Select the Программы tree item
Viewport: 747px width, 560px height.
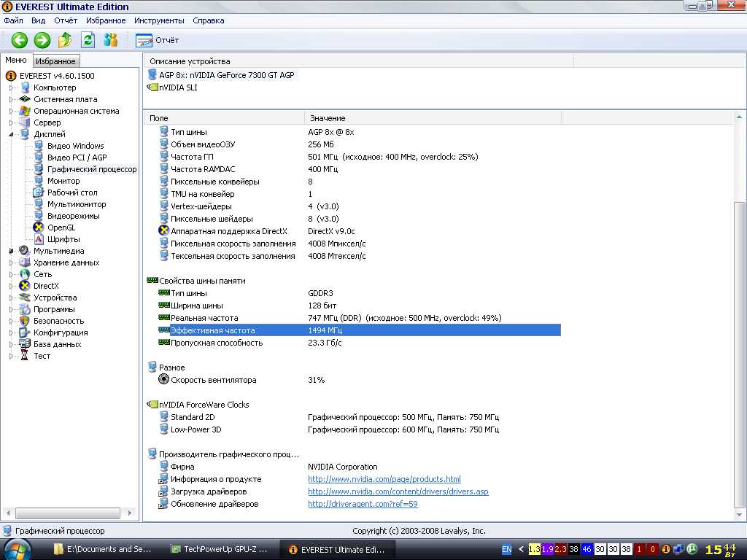54,309
